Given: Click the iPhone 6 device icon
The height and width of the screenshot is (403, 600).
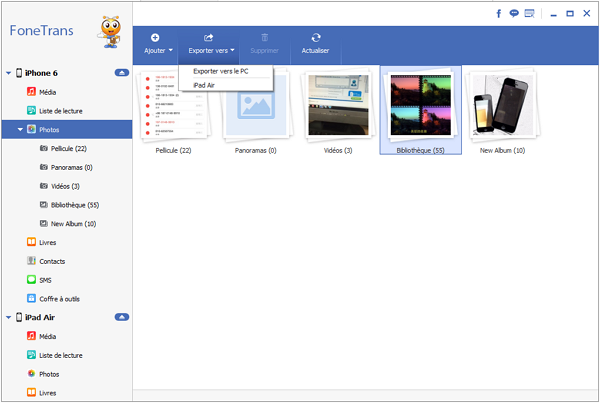Looking at the screenshot, I should [x=19, y=73].
